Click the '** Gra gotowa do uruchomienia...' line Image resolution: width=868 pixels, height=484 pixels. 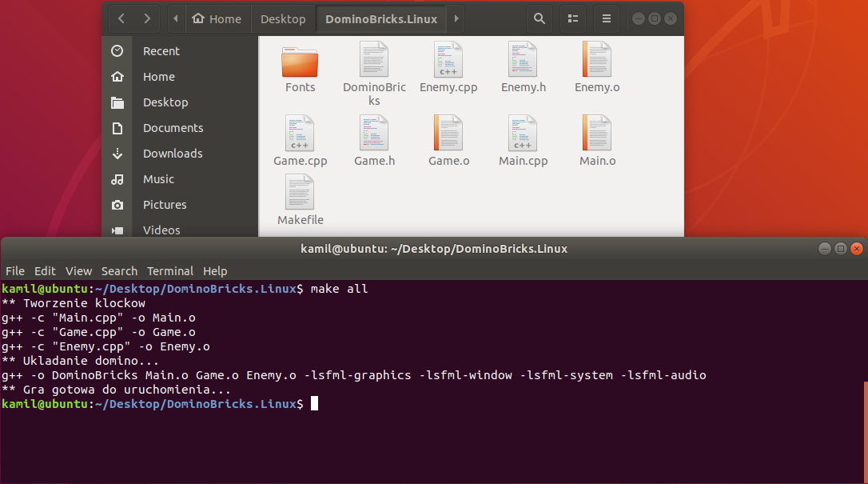[116, 390]
